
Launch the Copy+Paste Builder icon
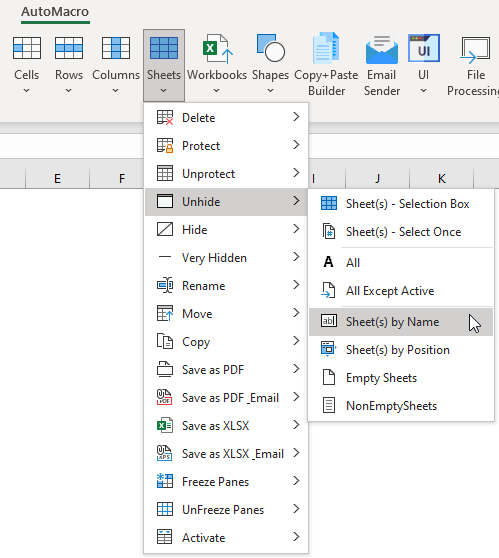point(326,48)
